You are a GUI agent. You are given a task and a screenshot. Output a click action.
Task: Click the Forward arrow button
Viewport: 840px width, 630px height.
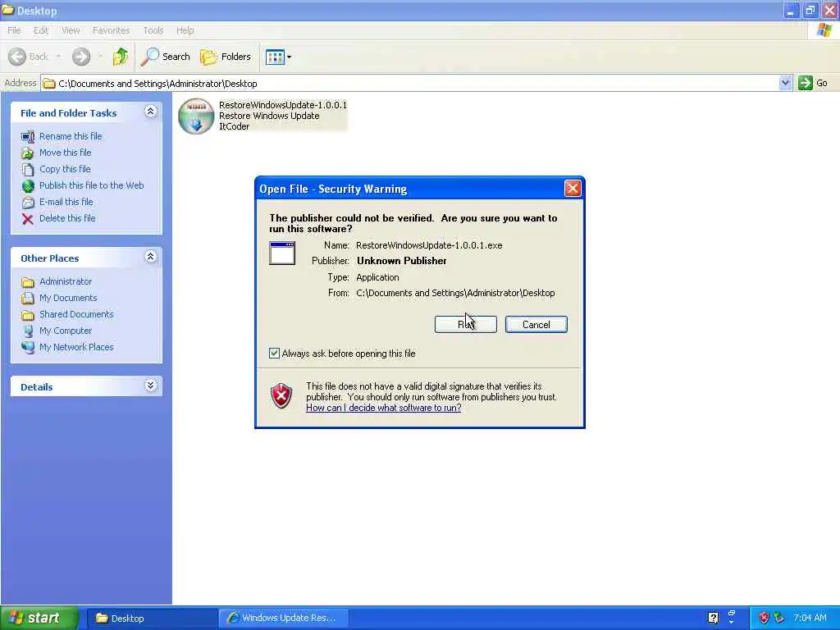tap(81, 57)
